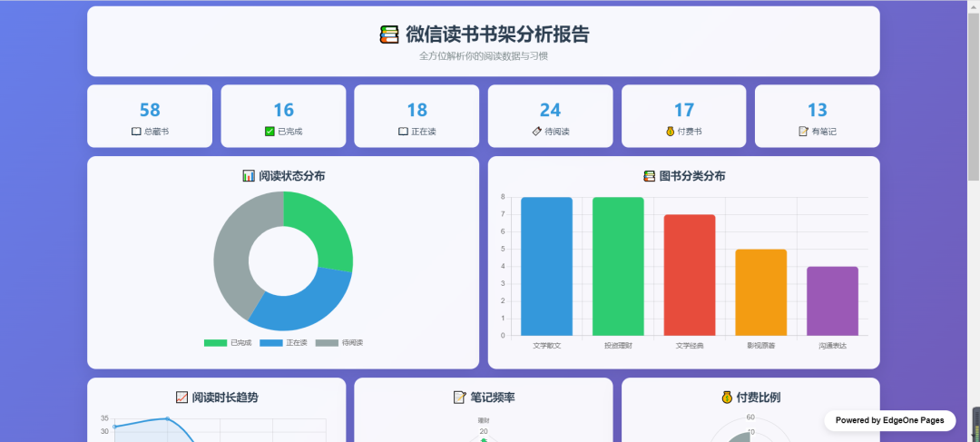This screenshot has width=980, height=442.
Task: Click the orange 影视原著 bar
Action: click(x=760, y=292)
